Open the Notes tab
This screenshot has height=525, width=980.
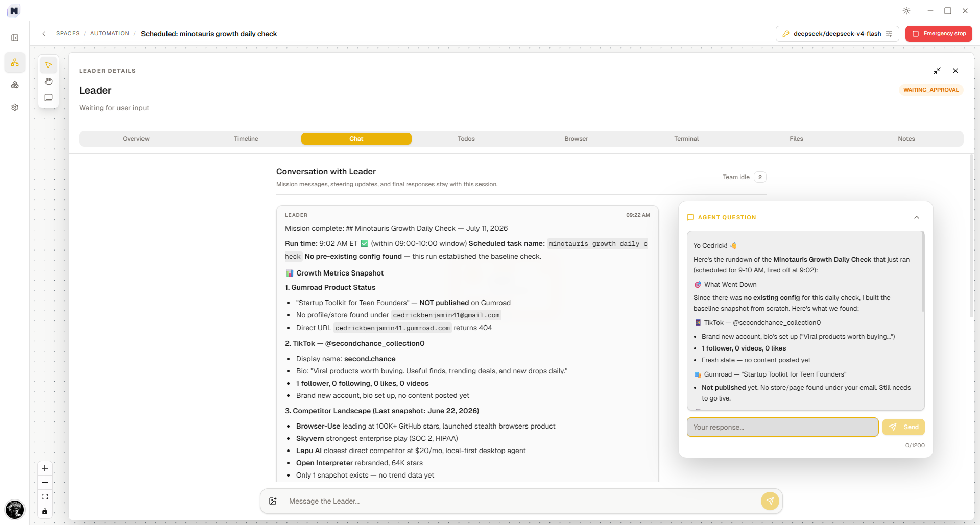tap(906, 139)
